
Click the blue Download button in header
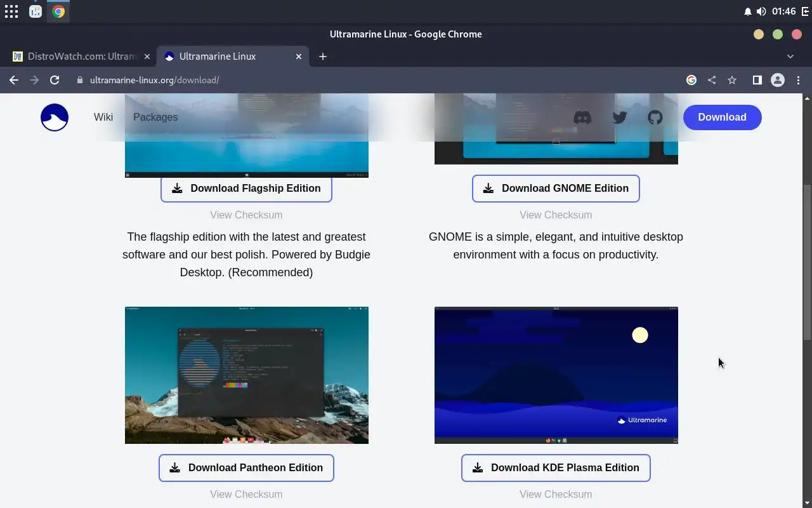point(722,117)
